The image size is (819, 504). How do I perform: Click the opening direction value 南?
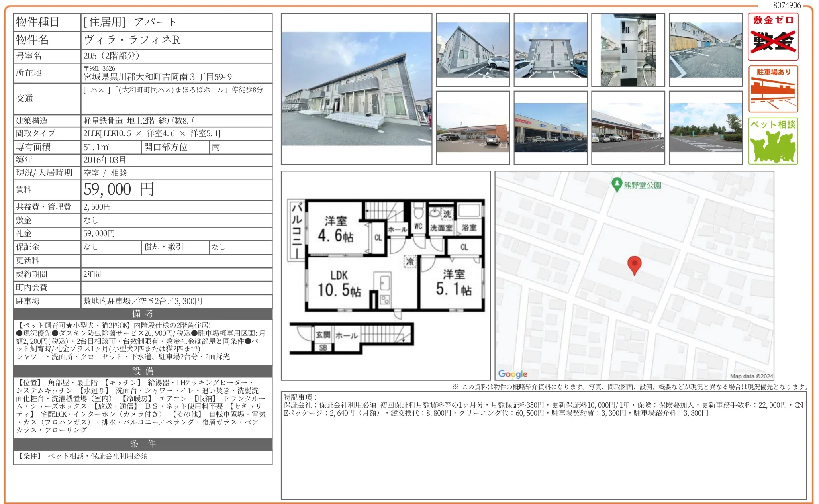click(x=216, y=147)
